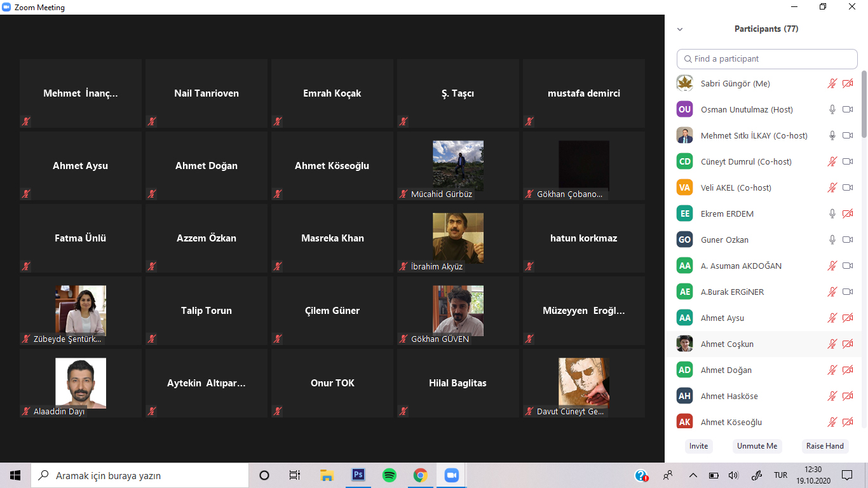Image resolution: width=868 pixels, height=488 pixels.
Task: Collapse the Participants panel with the chevron
Action: point(680,29)
